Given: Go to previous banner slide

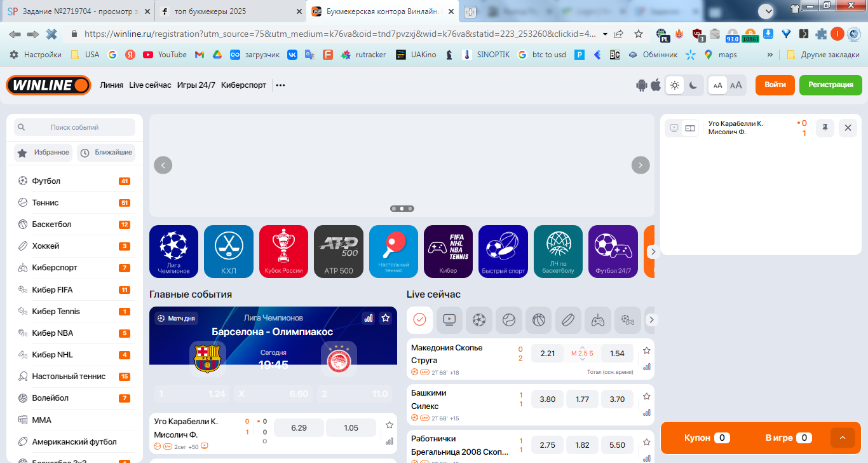Looking at the screenshot, I should (163, 165).
